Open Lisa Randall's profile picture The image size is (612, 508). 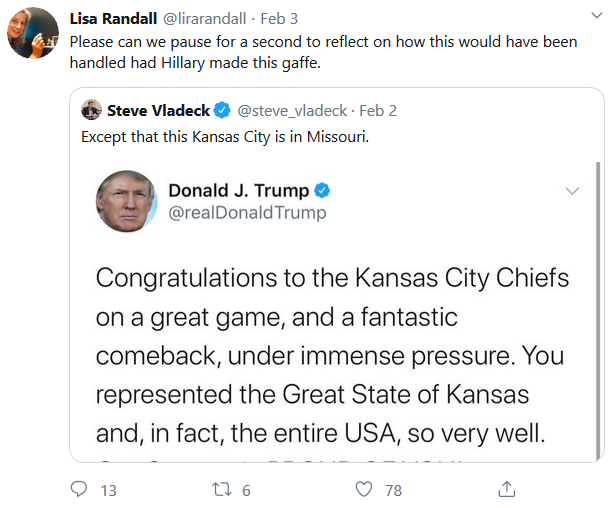pyautogui.click(x=33, y=33)
